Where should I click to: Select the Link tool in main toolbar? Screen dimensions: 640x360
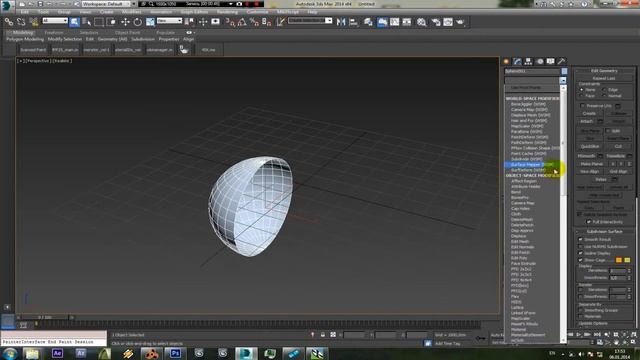tap(9, 22)
